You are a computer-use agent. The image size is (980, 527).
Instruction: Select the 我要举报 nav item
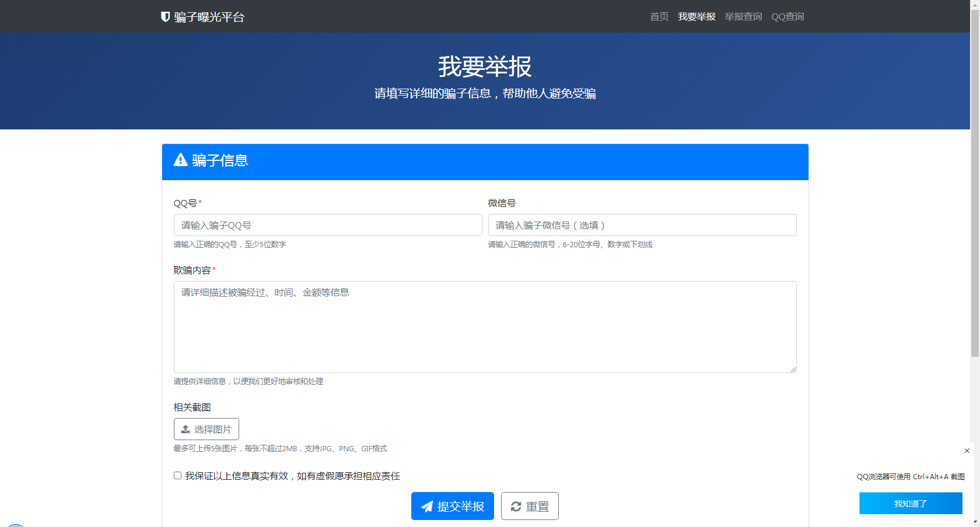(696, 17)
